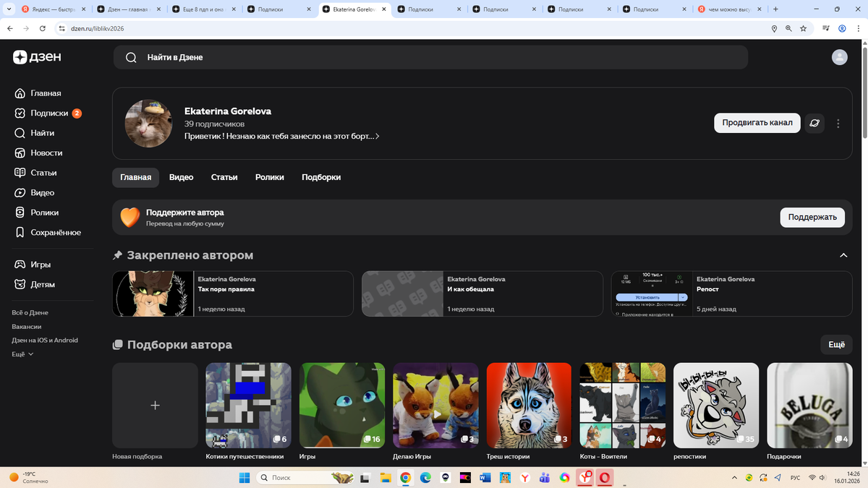Click the Поддержать button
Viewport: 868px width, 488px height.
point(812,217)
